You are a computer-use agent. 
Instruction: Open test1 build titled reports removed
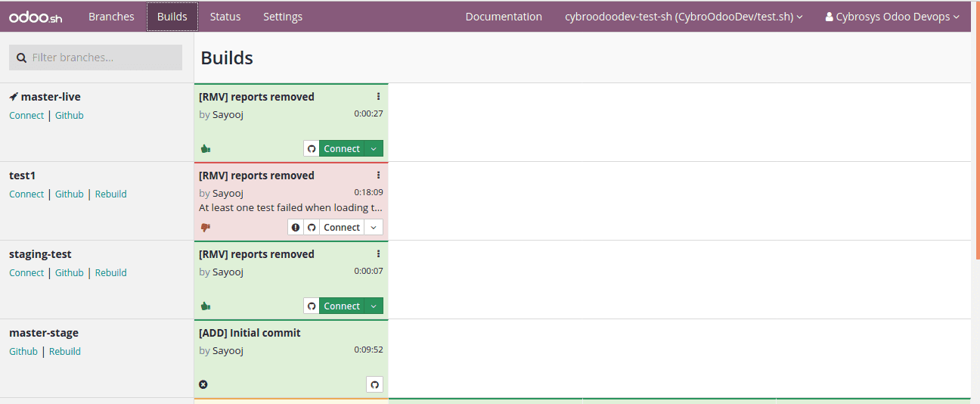256,176
